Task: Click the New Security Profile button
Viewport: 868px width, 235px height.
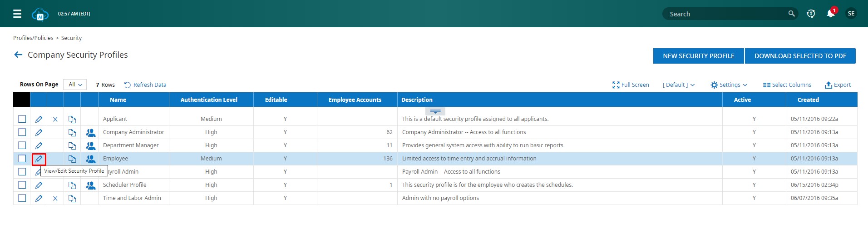Action: click(698, 56)
